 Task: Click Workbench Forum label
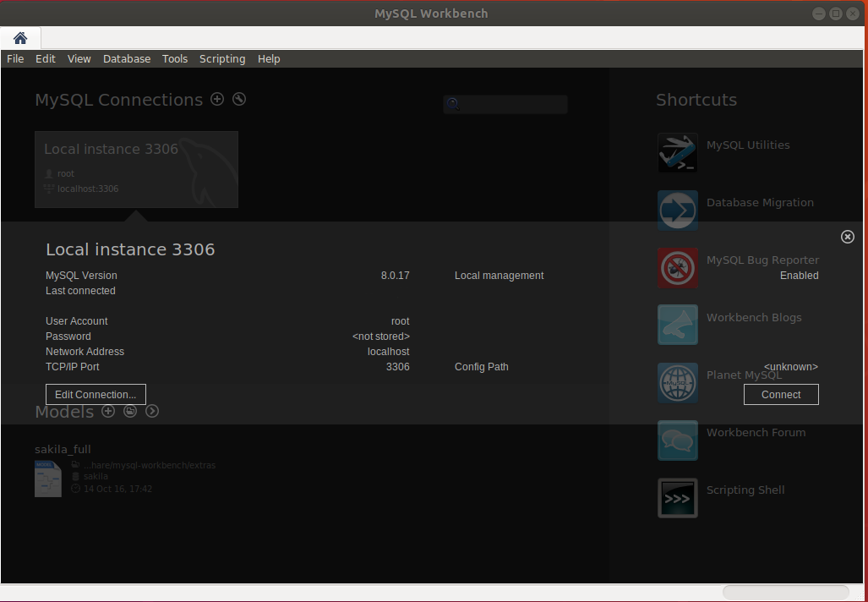coord(756,433)
